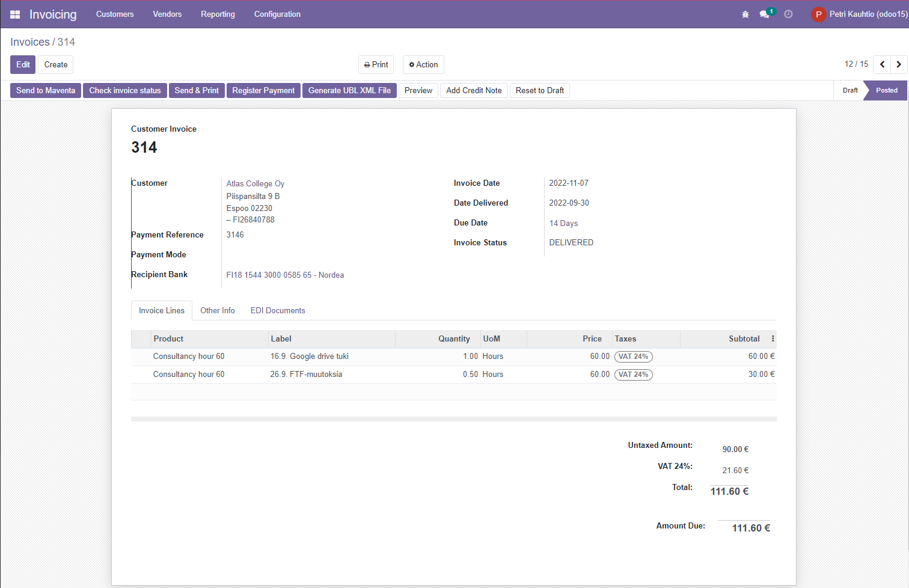Click Generate UBL XML File button
The width and height of the screenshot is (909, 588).
[x=349, y=91]
